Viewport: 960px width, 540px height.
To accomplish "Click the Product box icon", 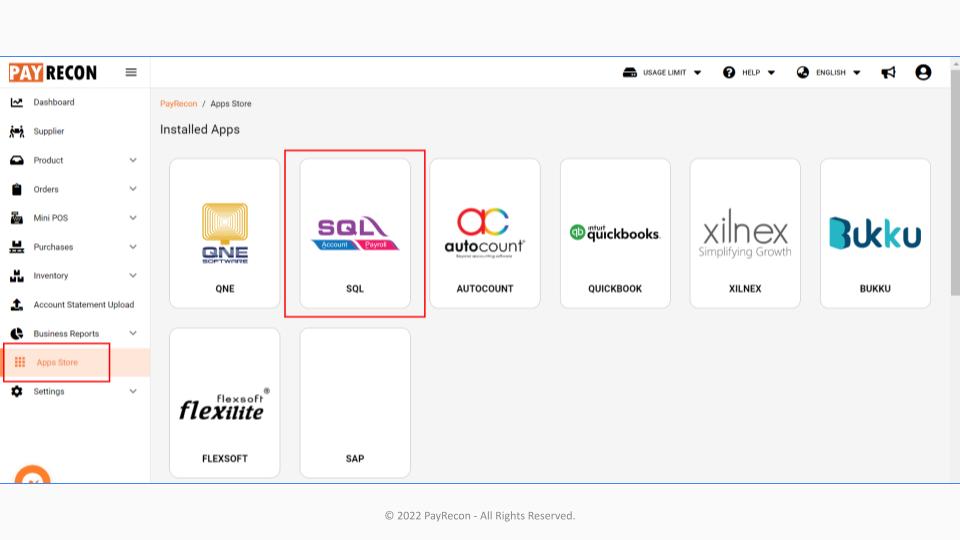I will (17, 160).
